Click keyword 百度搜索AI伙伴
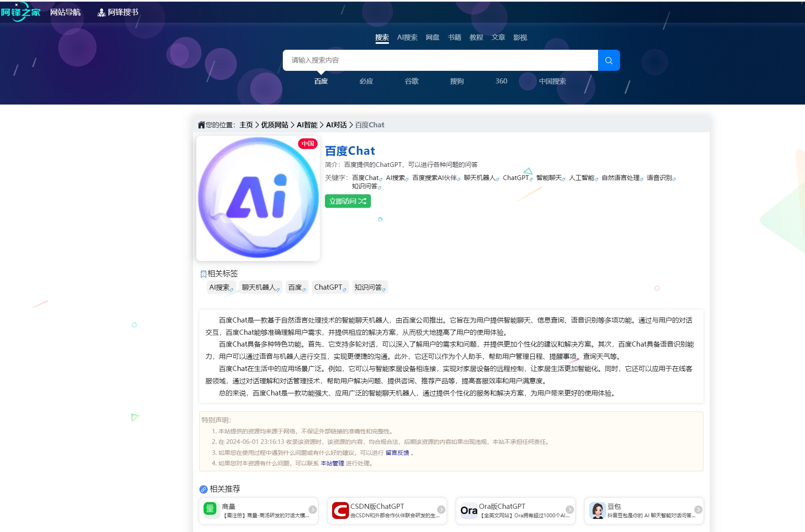805x532 pixels. [x=435, y=178]
